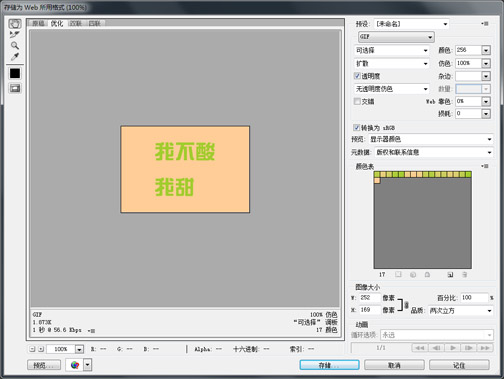Click the new color icon under color table
Viewport: 504px width, 379px height.
point(450,275)
